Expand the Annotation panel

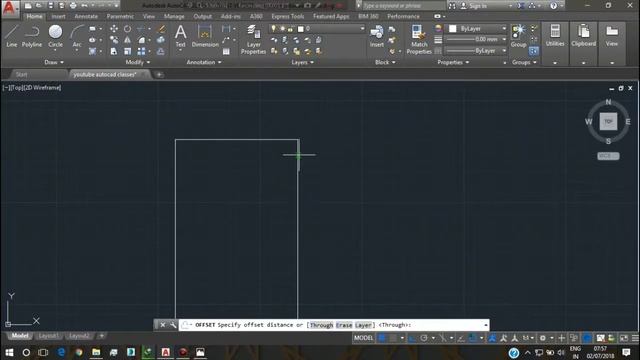204,62
